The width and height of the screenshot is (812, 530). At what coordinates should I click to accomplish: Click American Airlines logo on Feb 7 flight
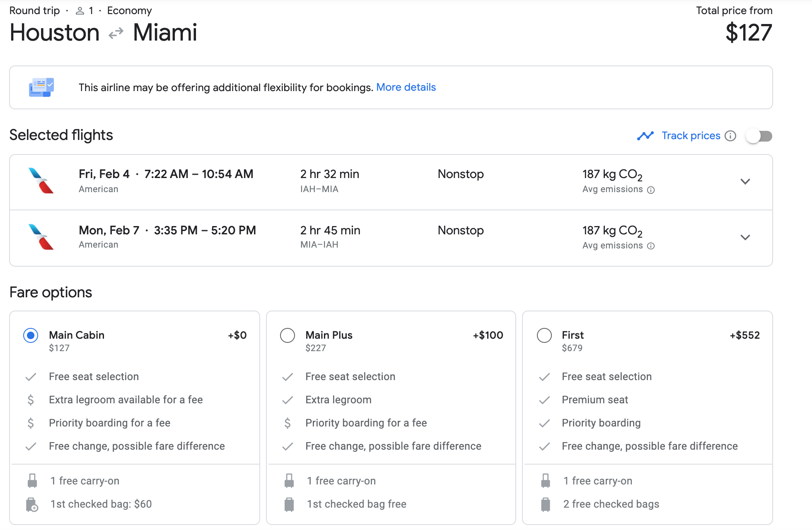[x=41, y=237]
